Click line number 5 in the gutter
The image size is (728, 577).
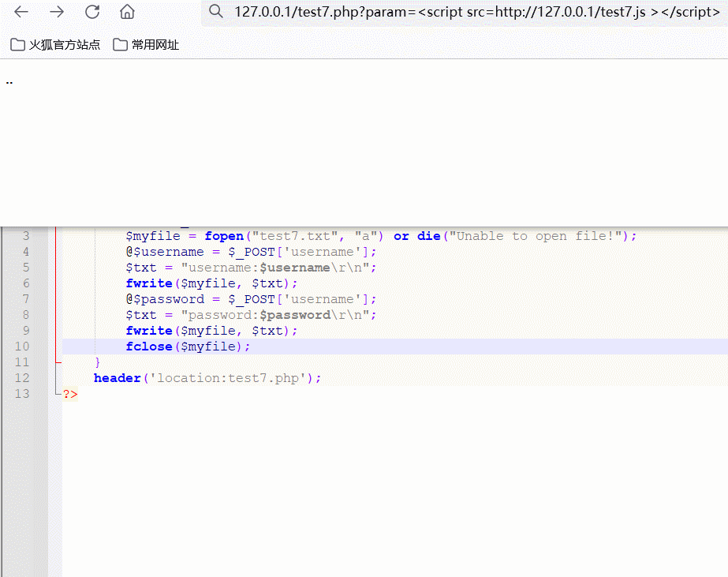[x=26, y=268]
